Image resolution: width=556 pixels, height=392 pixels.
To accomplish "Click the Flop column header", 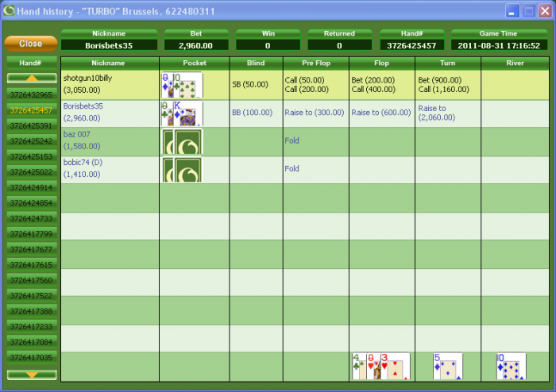I will coord(381,63).
